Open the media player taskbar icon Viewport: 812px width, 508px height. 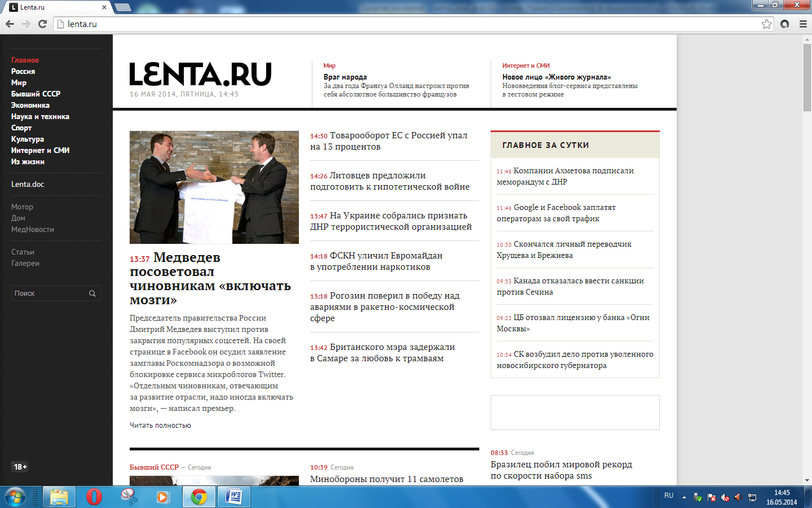coord(163,497)
